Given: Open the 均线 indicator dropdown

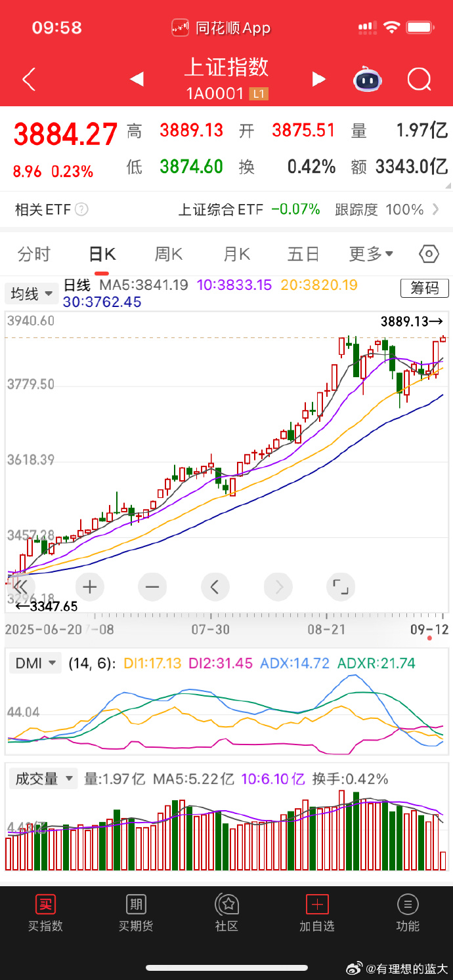Looking at the screenshot, I should [x=31, y=294].
